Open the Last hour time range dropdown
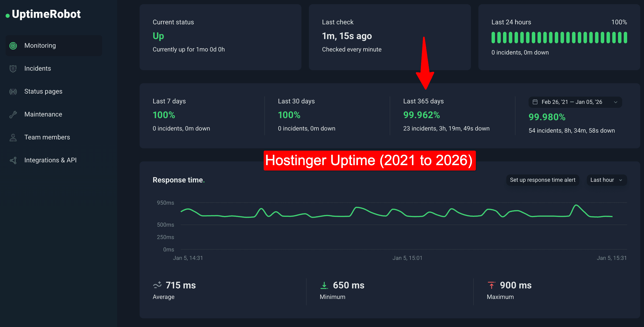 pyautogui.click(x=607, y=180)
